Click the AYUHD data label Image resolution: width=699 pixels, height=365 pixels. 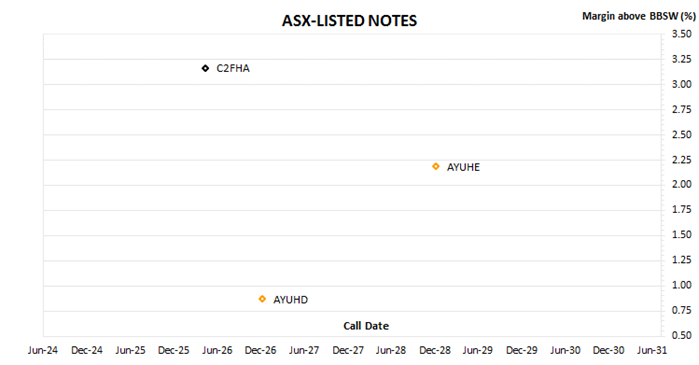pyautogui.click(x=290, y=300)
